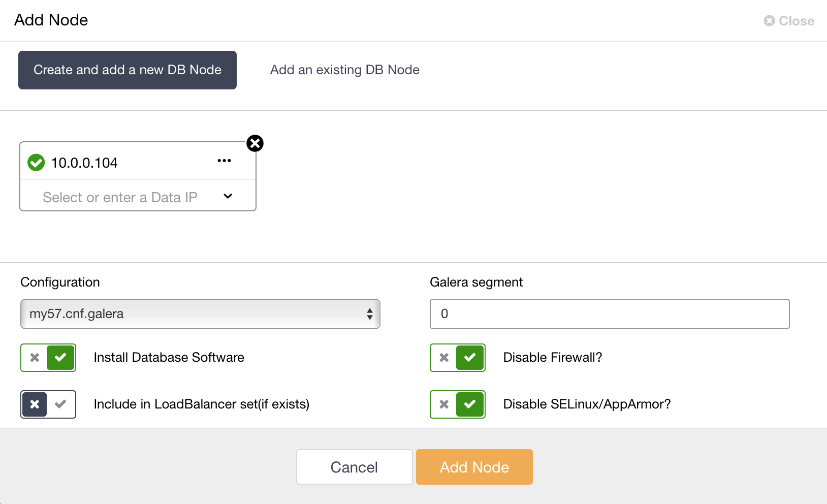Click the Install Database Software label

[169, 358]
